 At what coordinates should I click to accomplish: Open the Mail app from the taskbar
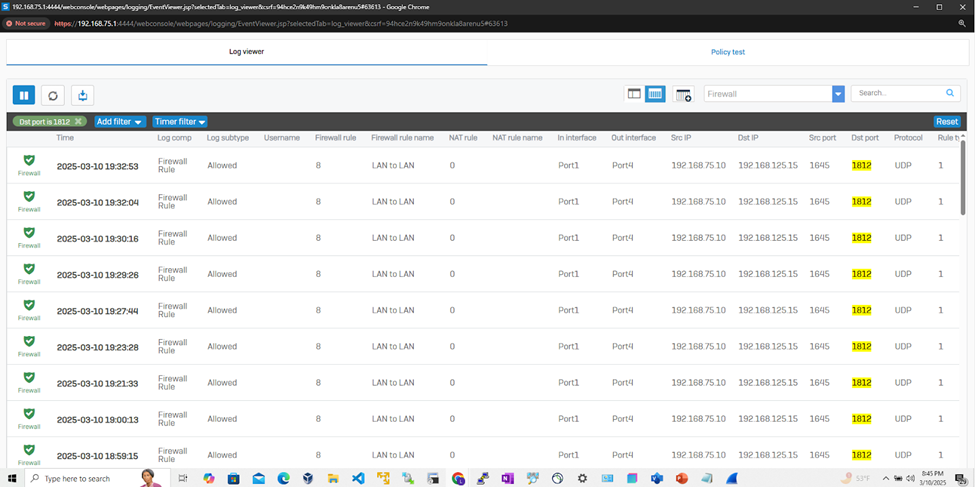(258, 478)
